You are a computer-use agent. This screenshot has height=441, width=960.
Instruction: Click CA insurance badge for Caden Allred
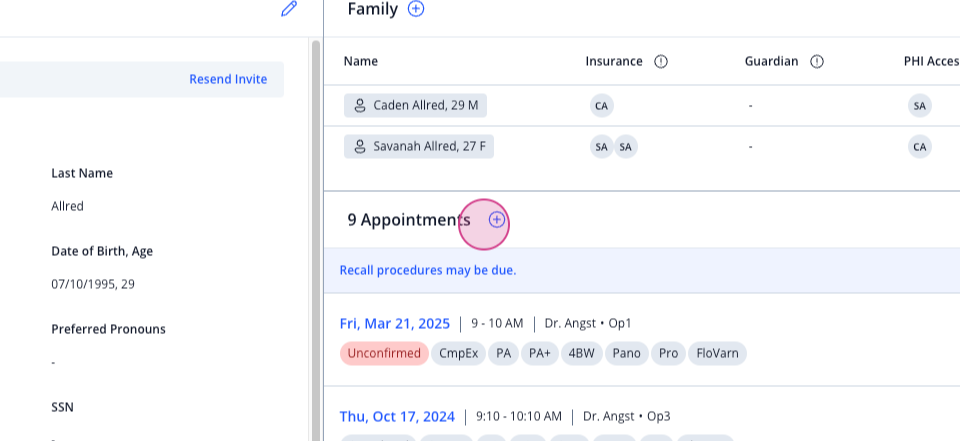[601, 106]
